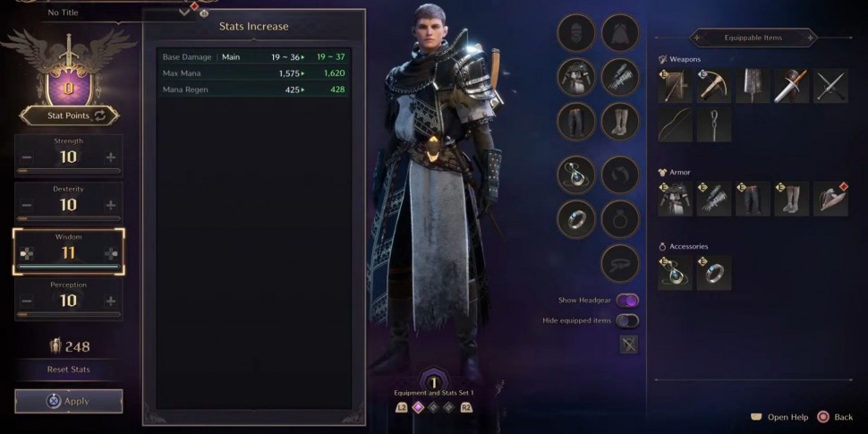
Task: Select the crossbow in Weapons list
Action: pyautogui.click(x=714, y=86)
